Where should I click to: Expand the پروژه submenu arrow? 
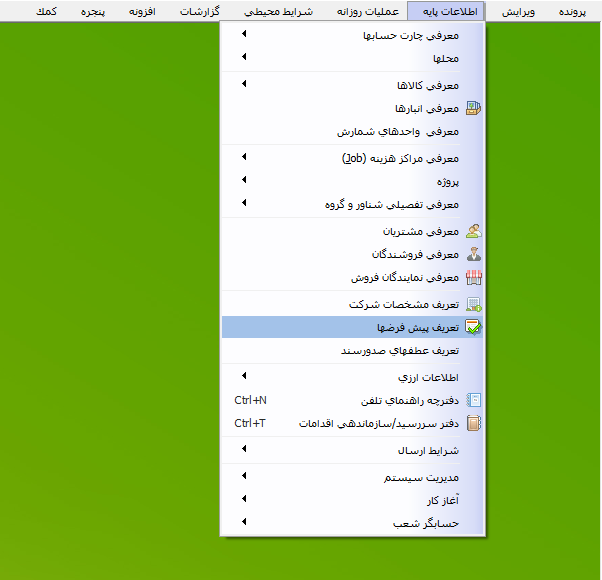coord(244,181)
